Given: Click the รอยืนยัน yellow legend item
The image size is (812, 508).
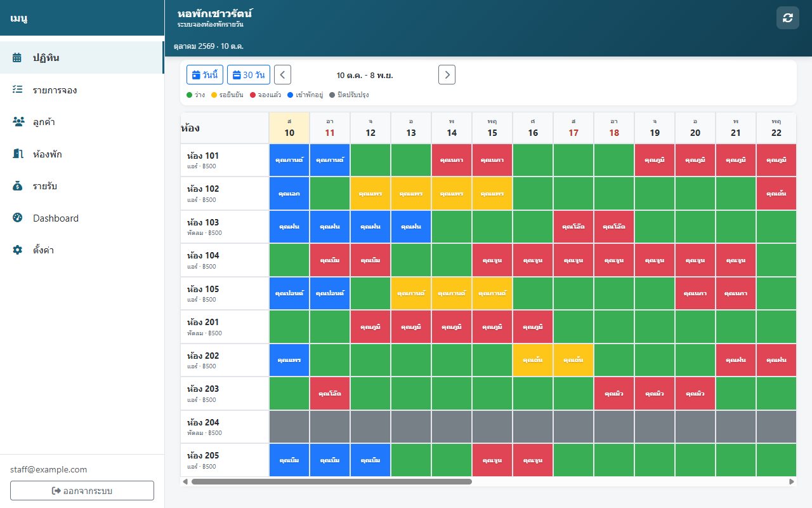Looking at the screenshot, I should (227, 95).
